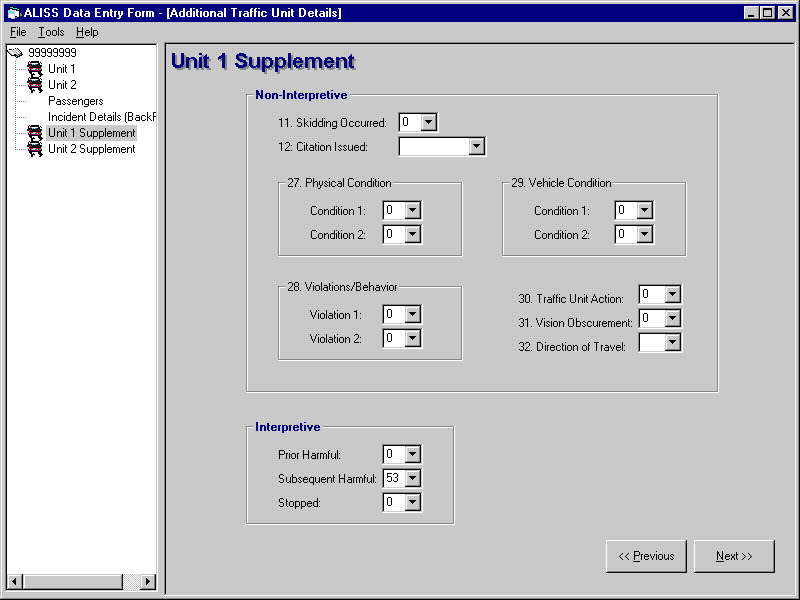This screenshot has width=800, height=600.
Task: Open the Tools menu
Action: coord(51,32)
